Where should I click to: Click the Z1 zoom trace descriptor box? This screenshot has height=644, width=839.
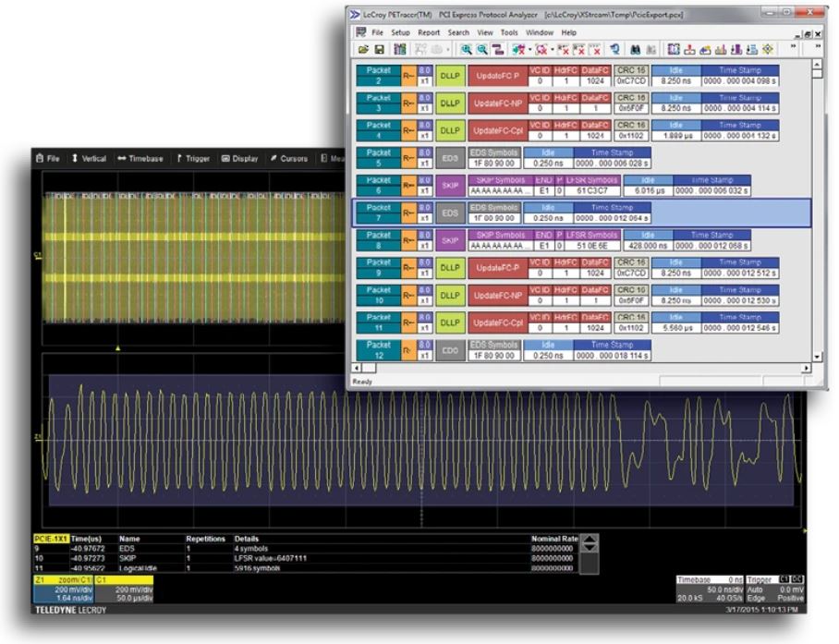coord(64,589)
